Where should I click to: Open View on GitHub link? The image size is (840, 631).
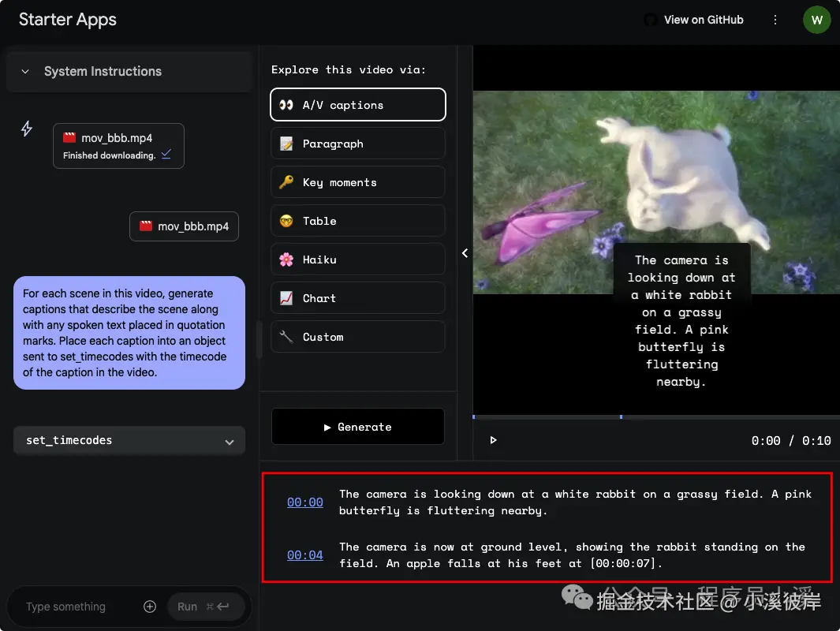[x=704, y=20]
